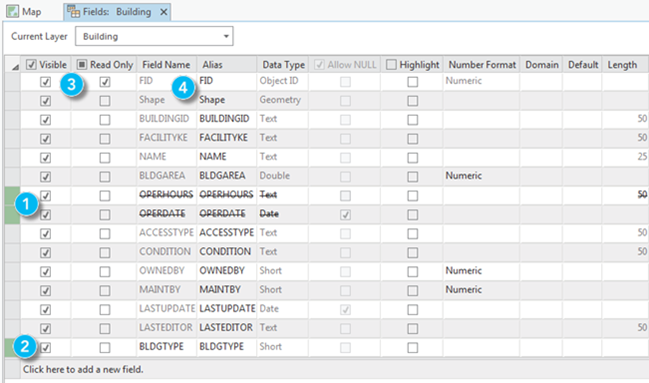Select the Fields: Building tab

point(117,12)
